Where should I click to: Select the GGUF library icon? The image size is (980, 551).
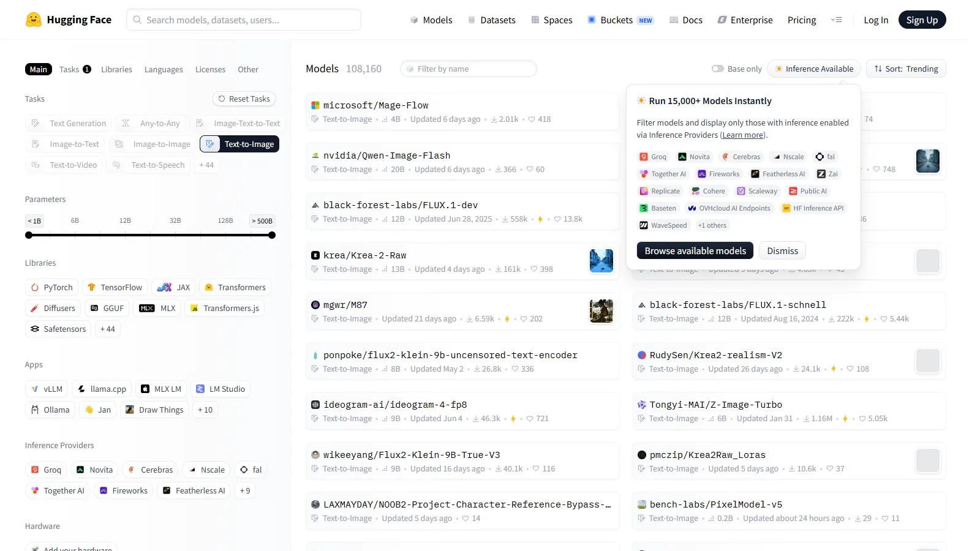(x=94, y=308)
